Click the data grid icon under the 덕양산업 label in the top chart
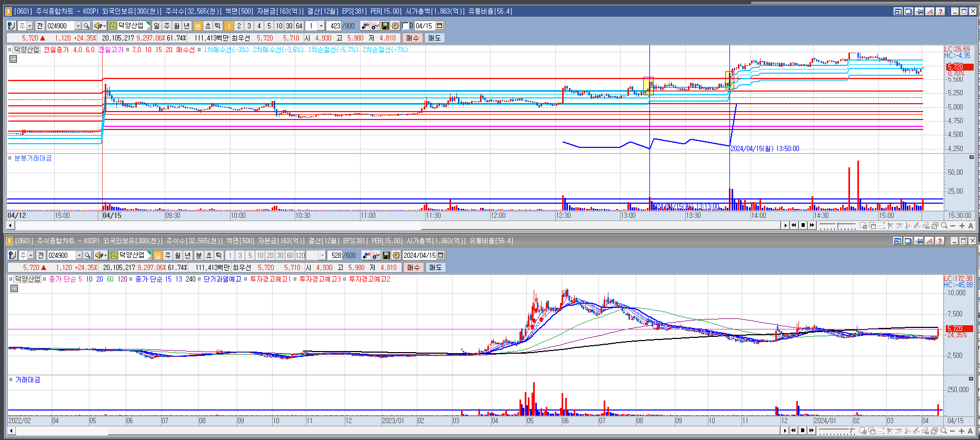Image resolution: width=980 pixels, height=440 pixels. click(x=13, y=59)
